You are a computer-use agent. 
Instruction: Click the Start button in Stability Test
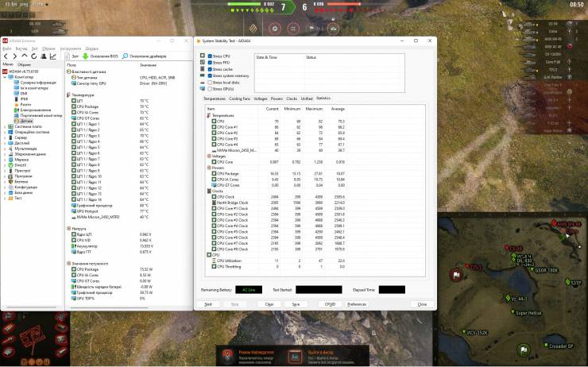click(208, 304)
